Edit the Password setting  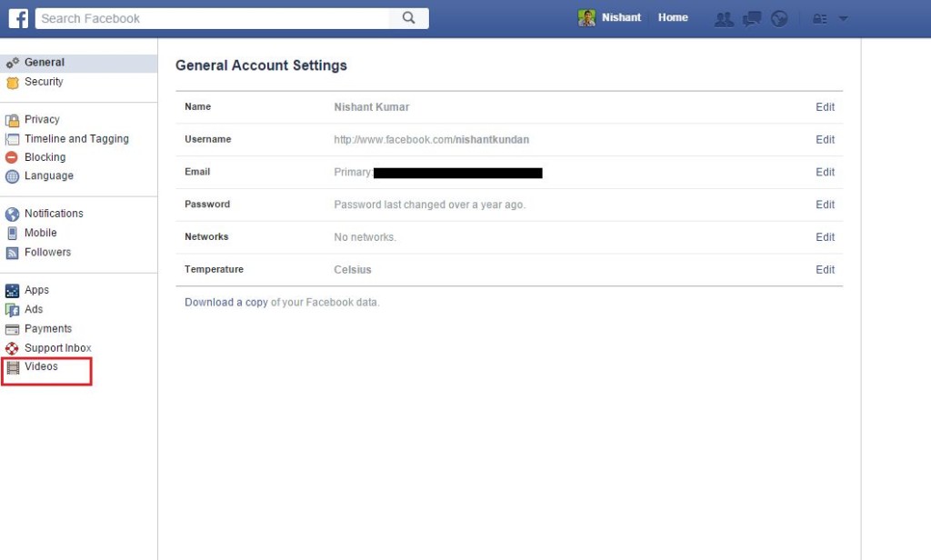[825, 205]
